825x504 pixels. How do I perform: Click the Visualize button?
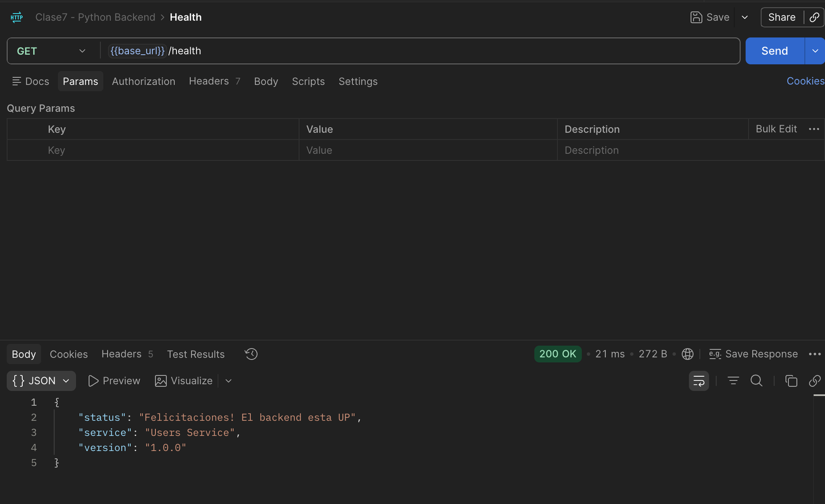(x=184, y=381)
